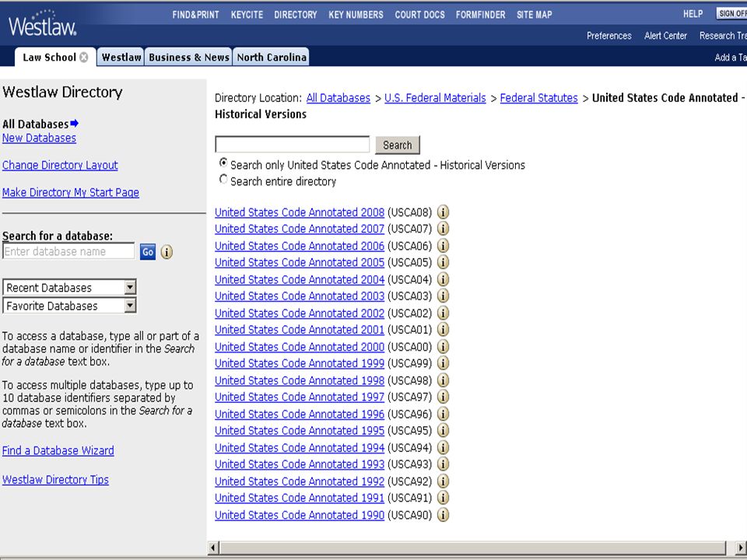The width and height of the screenshot is (747, 560).
Task: Open info icon for USCA05 database
Action: [x=443, y=262]
